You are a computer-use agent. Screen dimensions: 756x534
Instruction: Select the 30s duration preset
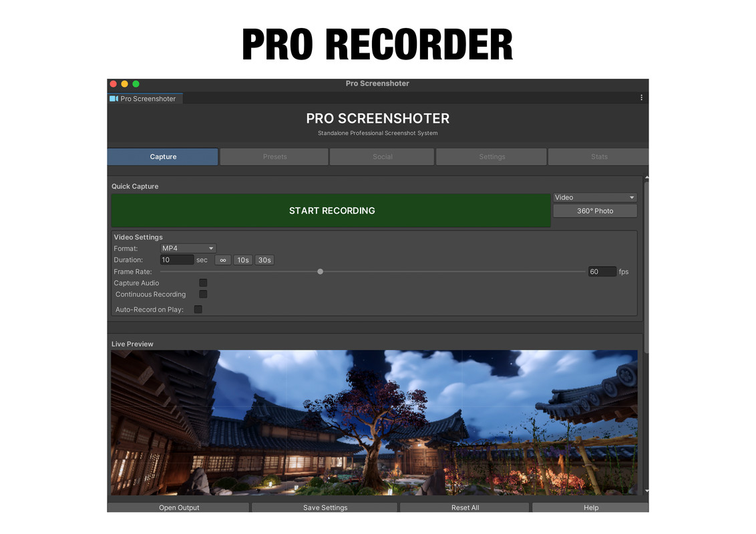[264, 260]
